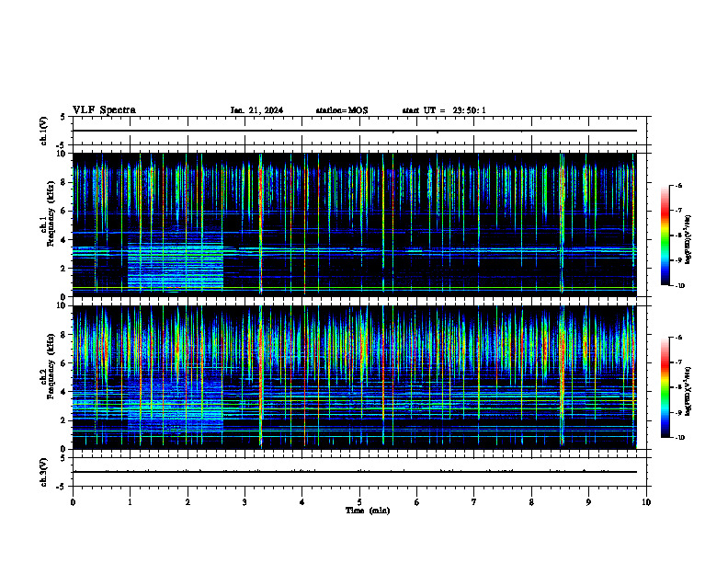The width and height of the screenshot is (728, 563).
Task: Click the "6" kHz tick on ch.2 spectrogram
Action: coord(64,363)
